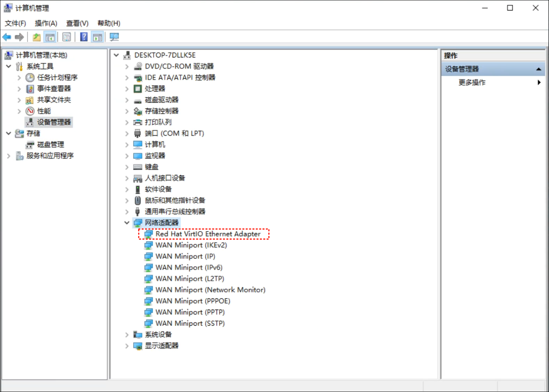This screenshot has width=549, height=392.
Task: Select 磁盘管理 in the left tree
Action: tap(50, 145)
